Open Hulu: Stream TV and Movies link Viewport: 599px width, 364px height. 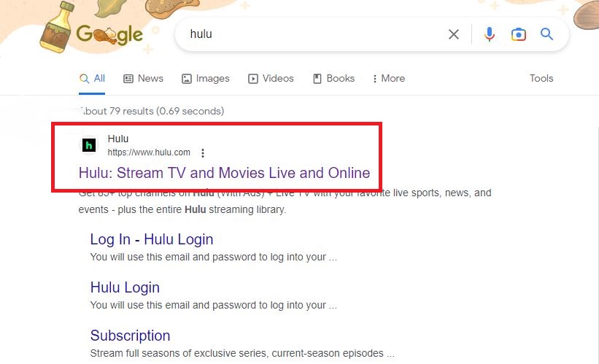pyautogui.click(x=224, y=173)
